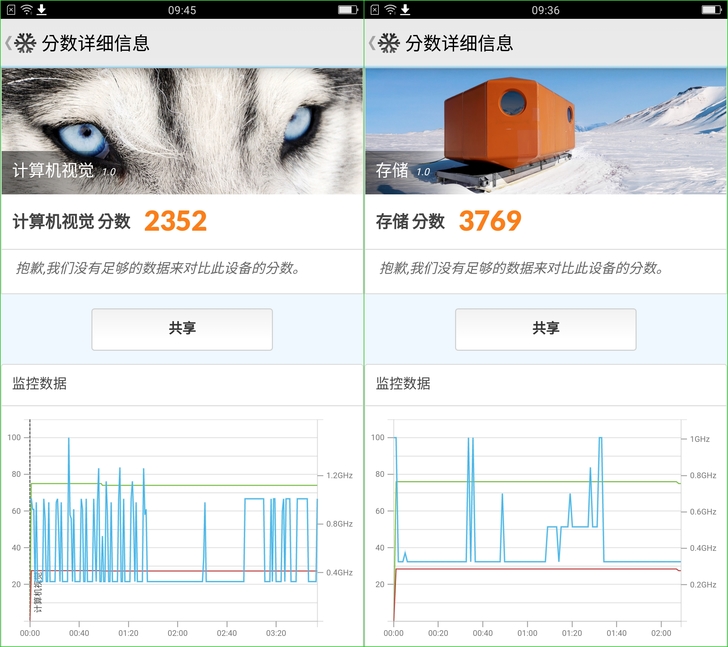
Task: Tap 0.4GHz axis label on left chart
Action: [339, 573]
